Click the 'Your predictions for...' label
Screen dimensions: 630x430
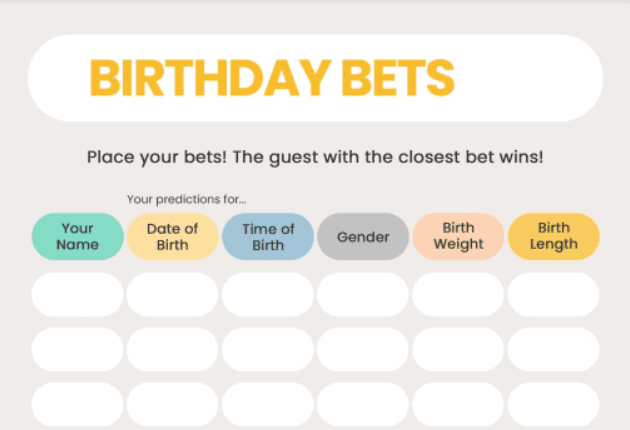(x=186, y=199)
